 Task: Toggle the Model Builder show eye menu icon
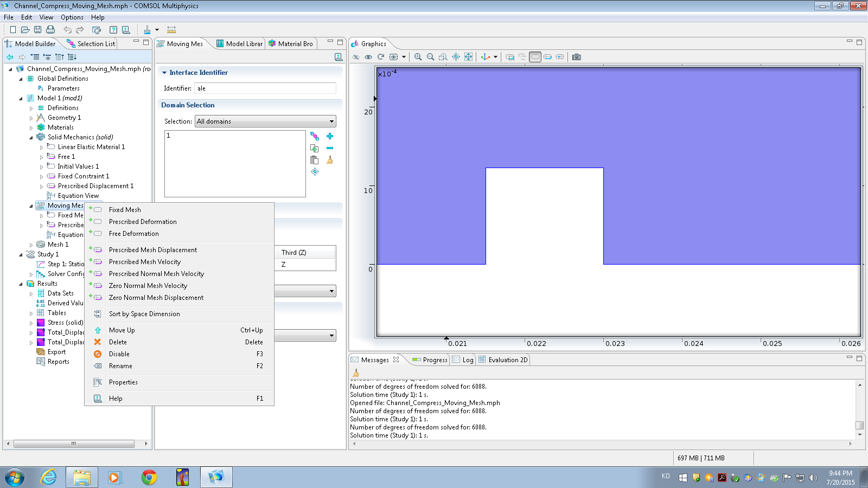pos(47,57)
